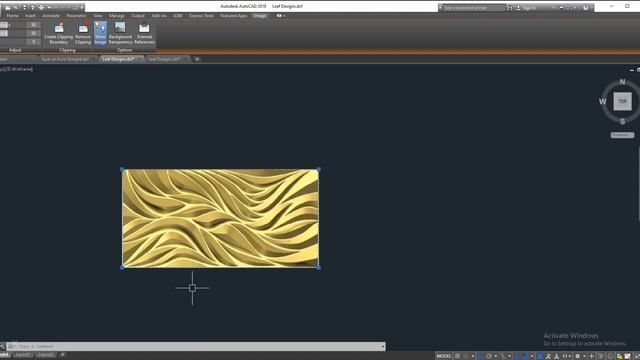Expand the Adjust panel title
This screenshot has height=360, width=640.
click(x=15, y=50)
